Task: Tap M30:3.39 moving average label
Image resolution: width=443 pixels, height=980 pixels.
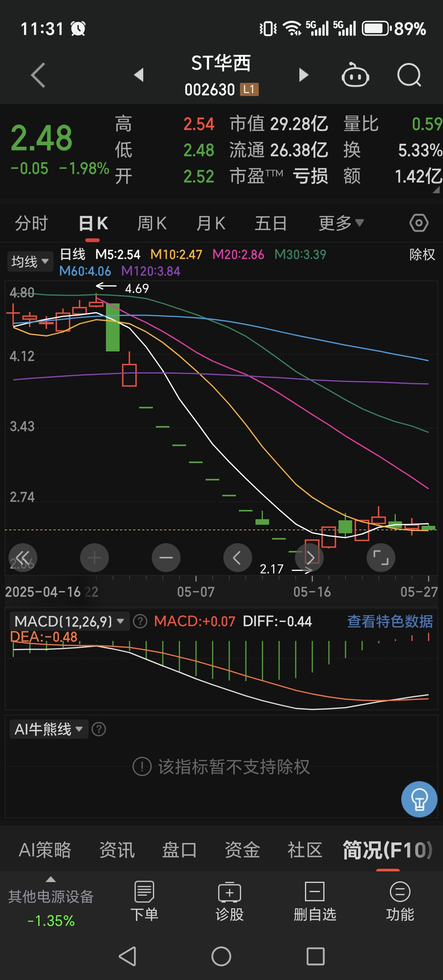Action: coord(300,254)
